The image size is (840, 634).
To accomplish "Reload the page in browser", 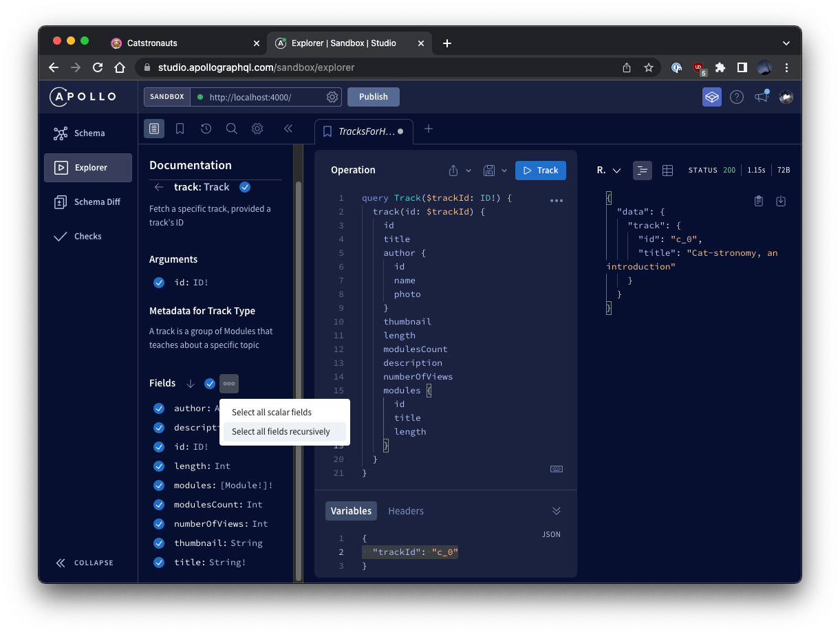I will tap(98, 67).
